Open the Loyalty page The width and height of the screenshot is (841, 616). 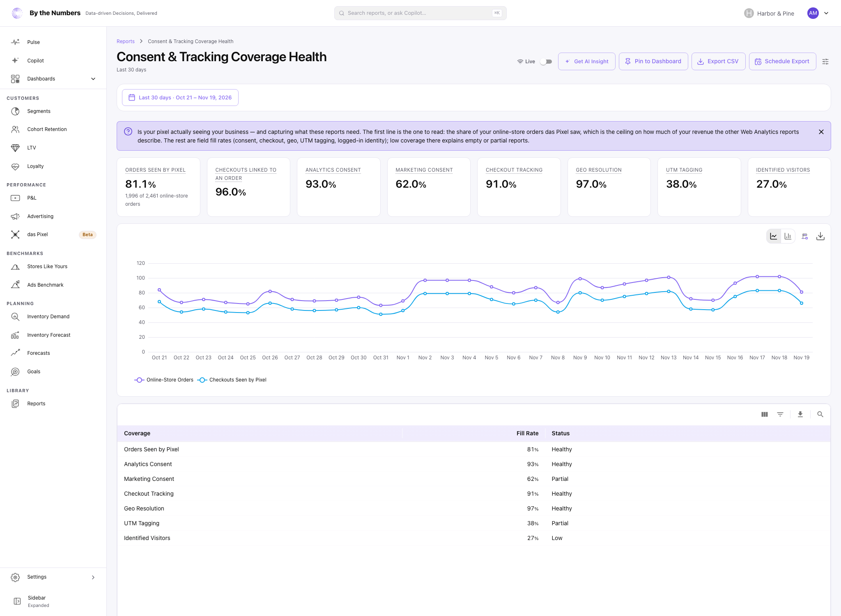click(53, 166)
